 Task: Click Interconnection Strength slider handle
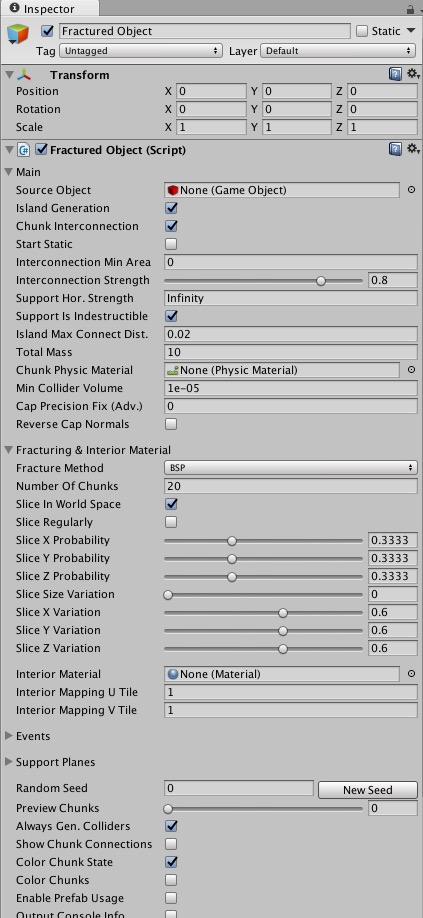(x=321, y=280)
